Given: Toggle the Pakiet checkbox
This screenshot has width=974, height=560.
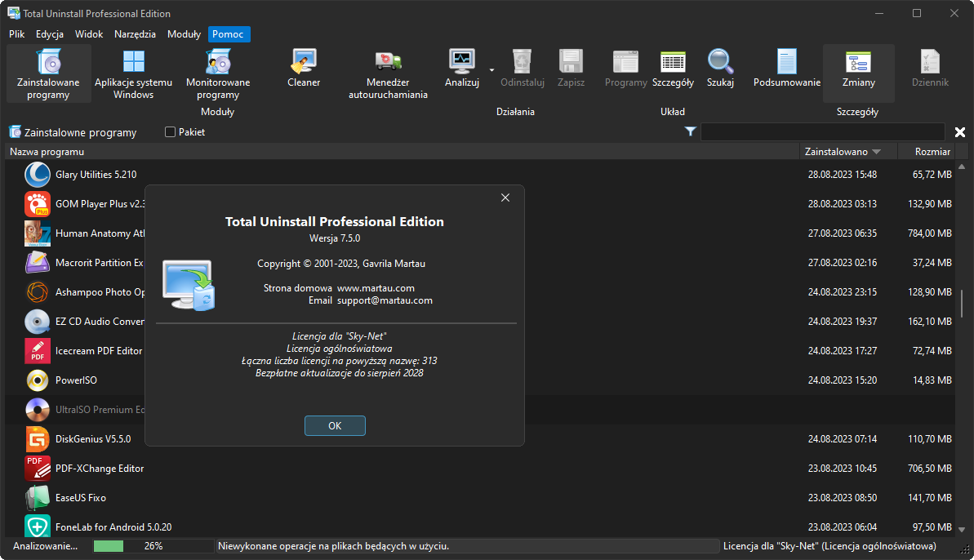Looking at the screenshot, I should point(170,131).
